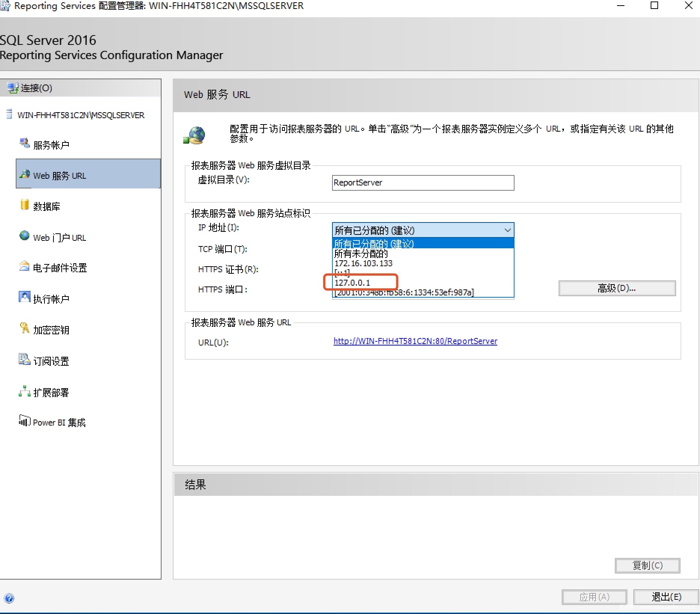
Task: Click the Connect icon in the sidebar
Action: point(12,88)
